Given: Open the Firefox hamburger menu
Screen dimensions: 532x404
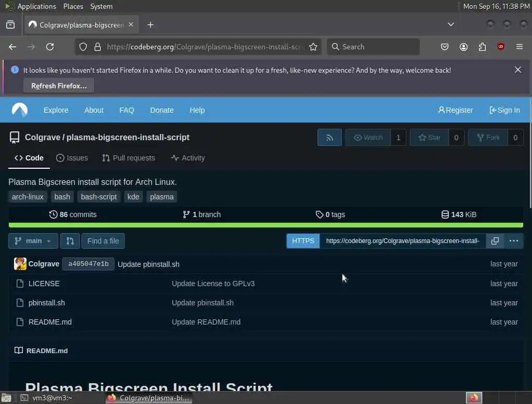Looking at the screenshot, I should click(x=520, y=47).
